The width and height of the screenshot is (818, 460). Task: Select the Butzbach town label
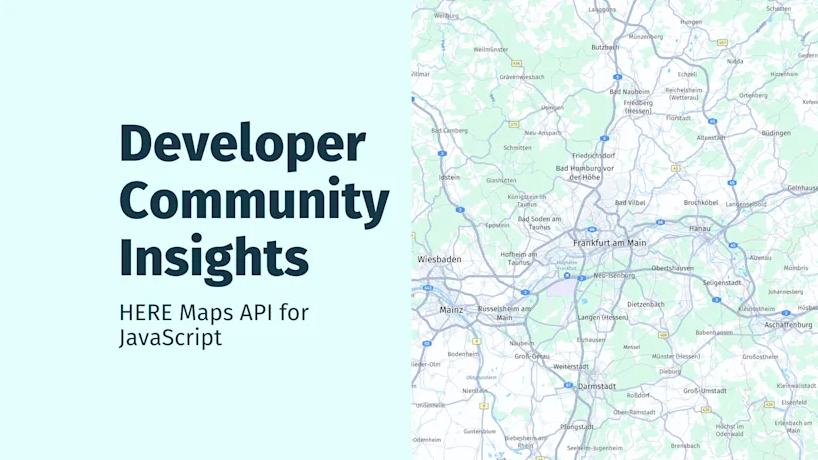[x=605, y=47]
